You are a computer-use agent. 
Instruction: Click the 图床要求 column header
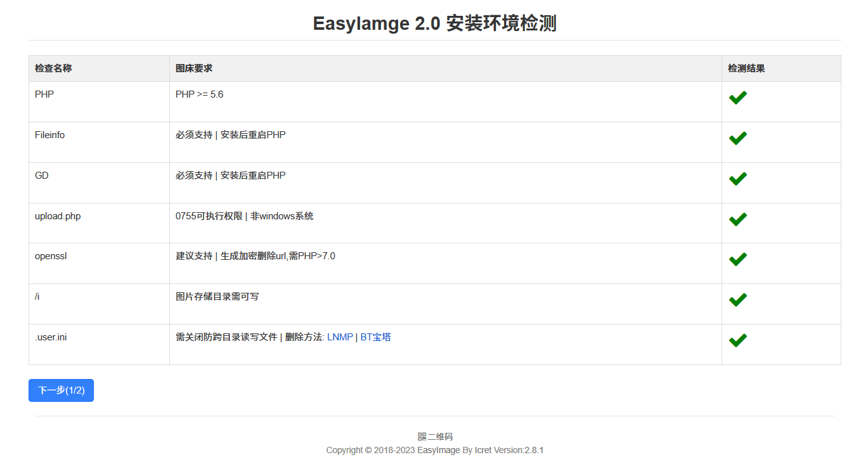pyautogui.click(x=193, y=68)
